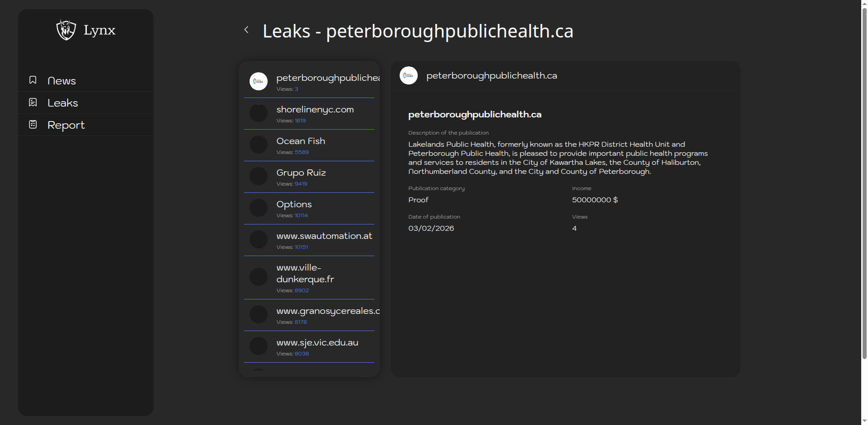This screenshot has height=425, width=868.
Task: Open the www.swautomation.at list entry
Action: point(324,236)
